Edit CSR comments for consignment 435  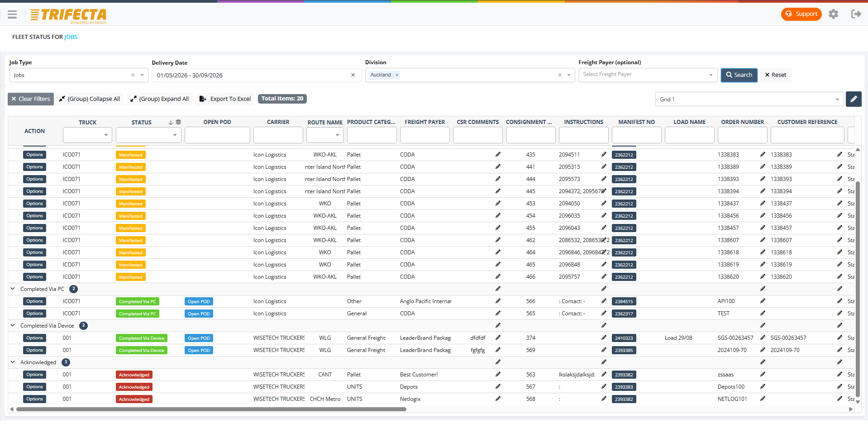(x=498, y=154)
